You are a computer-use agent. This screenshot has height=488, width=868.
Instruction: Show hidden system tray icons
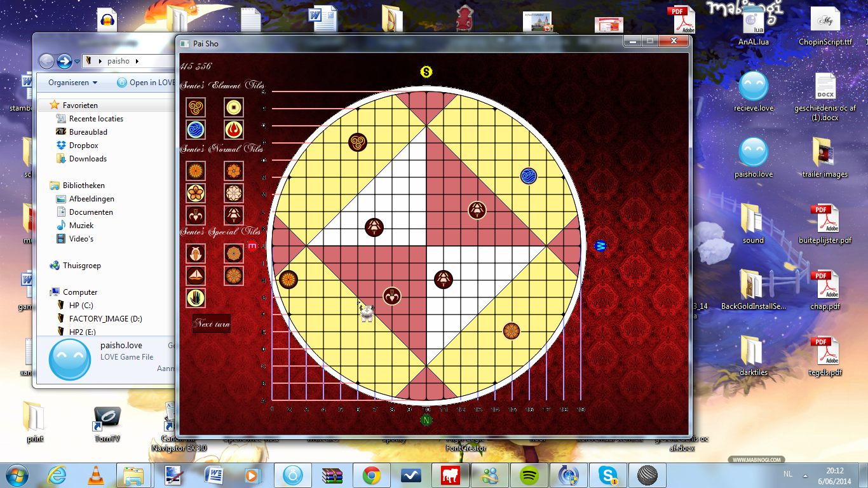(806, 475)
